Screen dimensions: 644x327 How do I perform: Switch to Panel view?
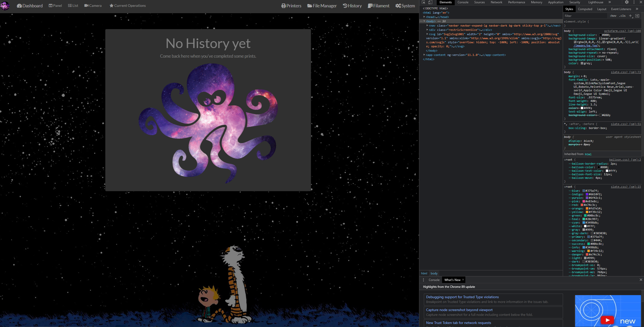coord(55,6)
